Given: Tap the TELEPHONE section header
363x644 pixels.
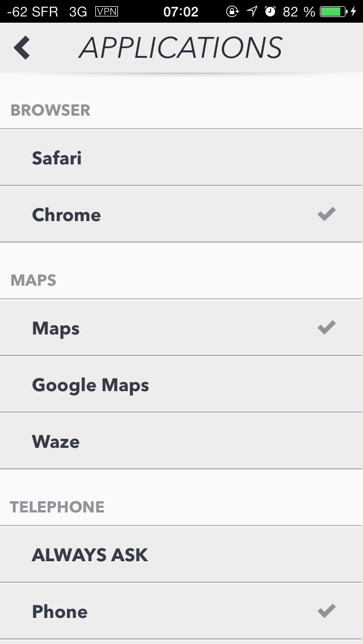Looking at the screenshot, I should (57, 507).
